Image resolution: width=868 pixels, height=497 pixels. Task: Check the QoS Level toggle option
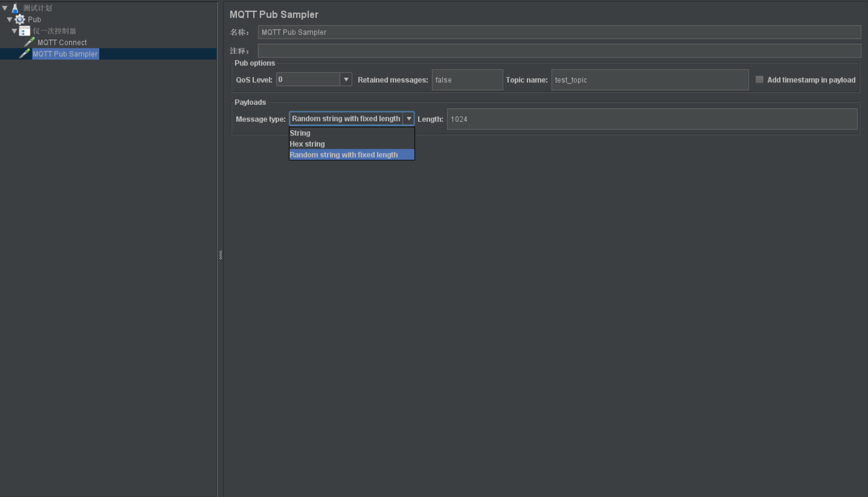pyautogui.click(x=345, y=79)
